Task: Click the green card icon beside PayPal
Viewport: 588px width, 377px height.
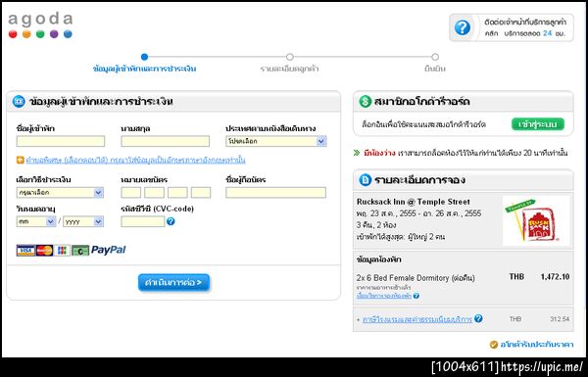Action: click(x=80, y=251)
